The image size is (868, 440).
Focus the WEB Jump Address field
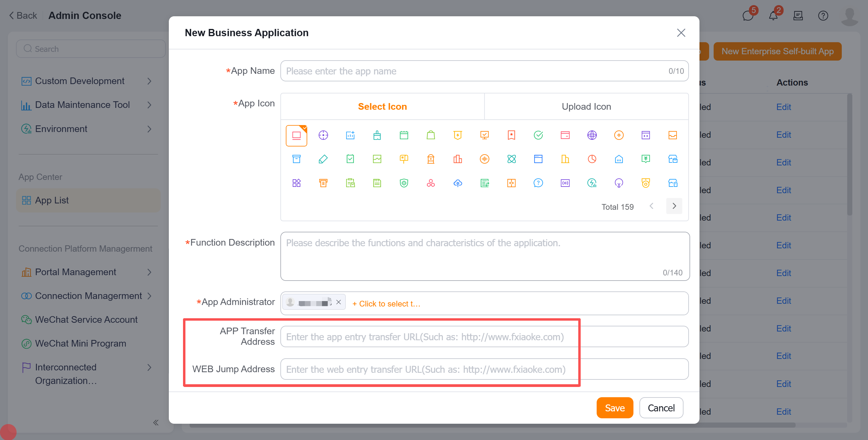coord(484,369)
